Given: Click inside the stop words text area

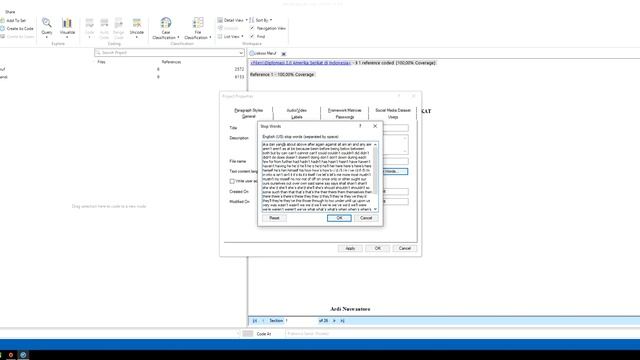Looking at the screenshot, I should 317,176.
